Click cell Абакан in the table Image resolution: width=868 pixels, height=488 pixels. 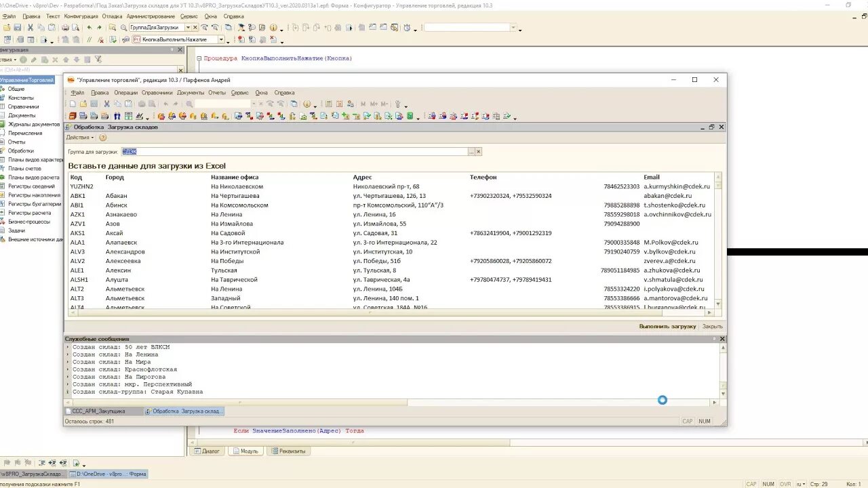116,196
